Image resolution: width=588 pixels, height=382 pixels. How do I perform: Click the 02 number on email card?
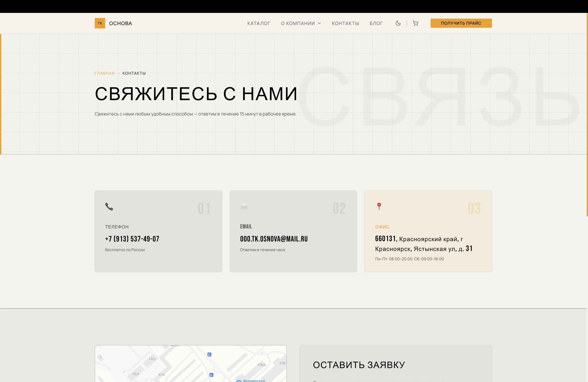coord(339,208)
